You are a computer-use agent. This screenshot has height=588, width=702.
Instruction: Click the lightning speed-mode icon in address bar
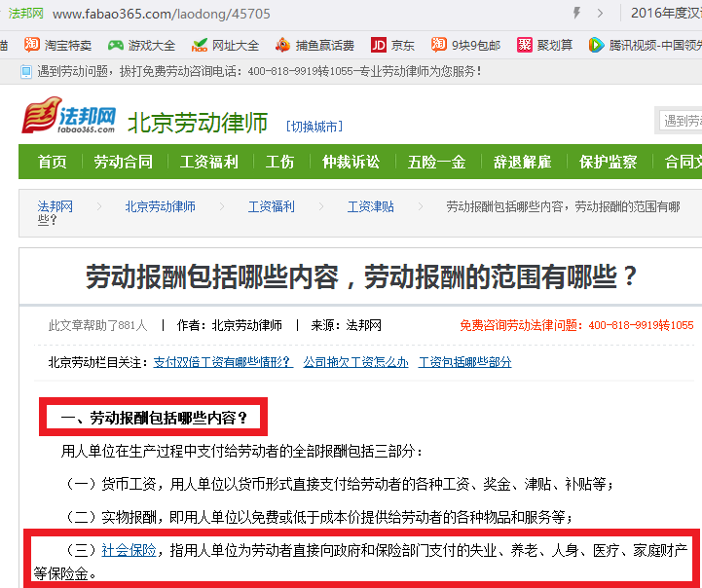576,13
